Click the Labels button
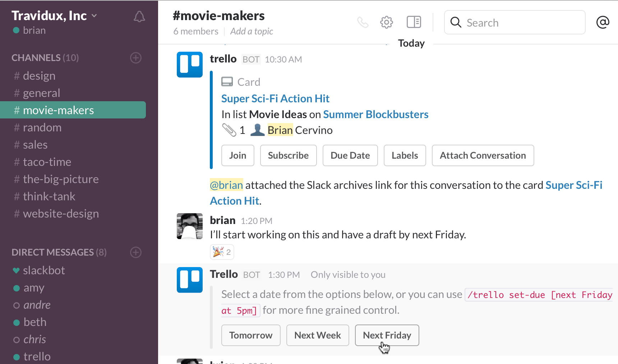The width and height of the screenshot is (618, 364). [x=405, y=155]
